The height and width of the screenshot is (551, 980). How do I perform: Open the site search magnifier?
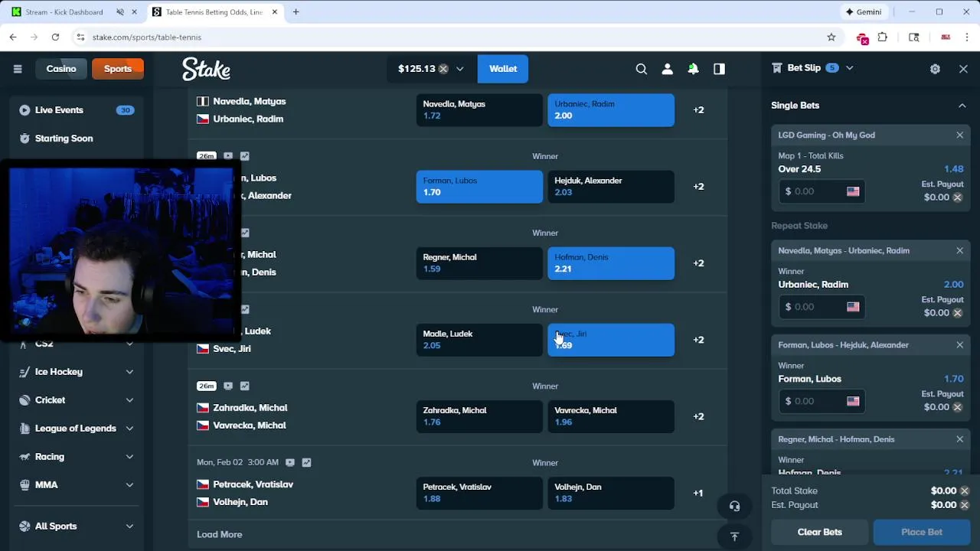click(x=642, y=69)
